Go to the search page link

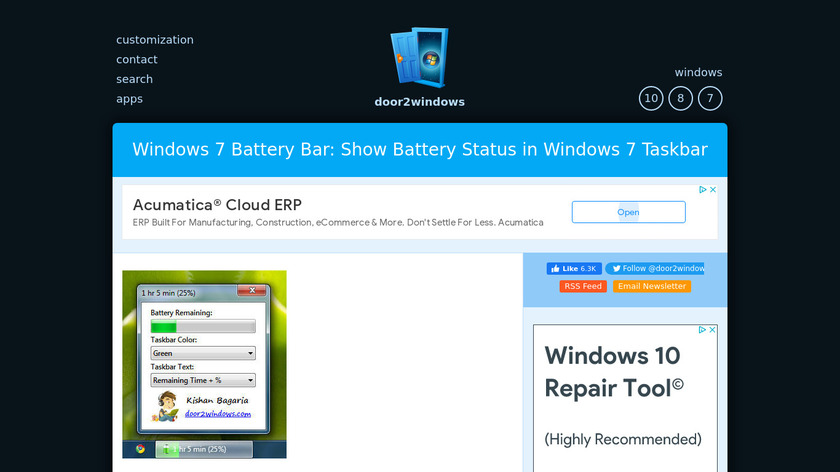[x=134, y=79]
